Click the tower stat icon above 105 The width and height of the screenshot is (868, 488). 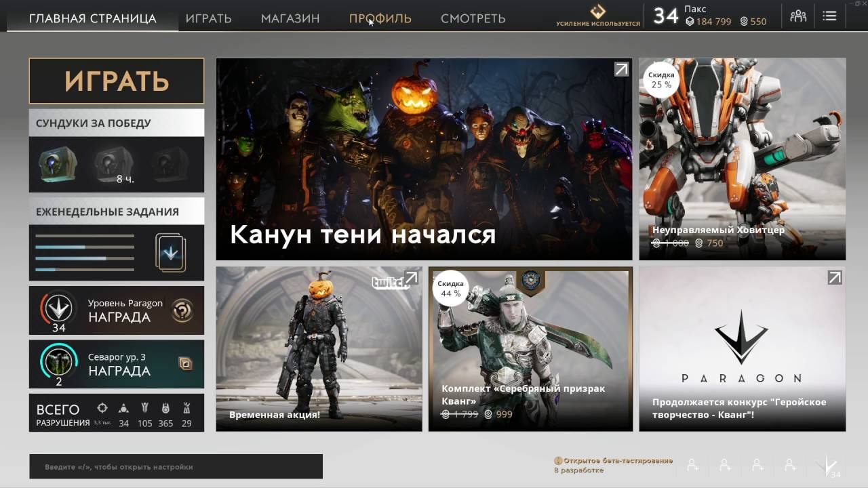coord(144,408)
